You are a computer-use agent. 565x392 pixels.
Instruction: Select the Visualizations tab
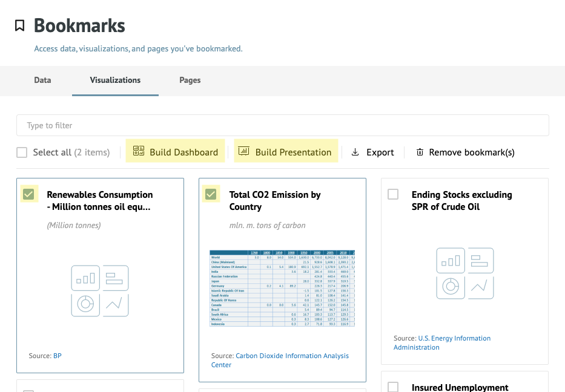pos(115,80)
